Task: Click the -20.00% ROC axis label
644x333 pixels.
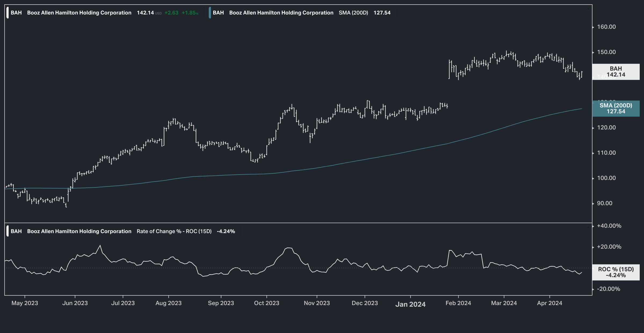Action: pos(609,289)
